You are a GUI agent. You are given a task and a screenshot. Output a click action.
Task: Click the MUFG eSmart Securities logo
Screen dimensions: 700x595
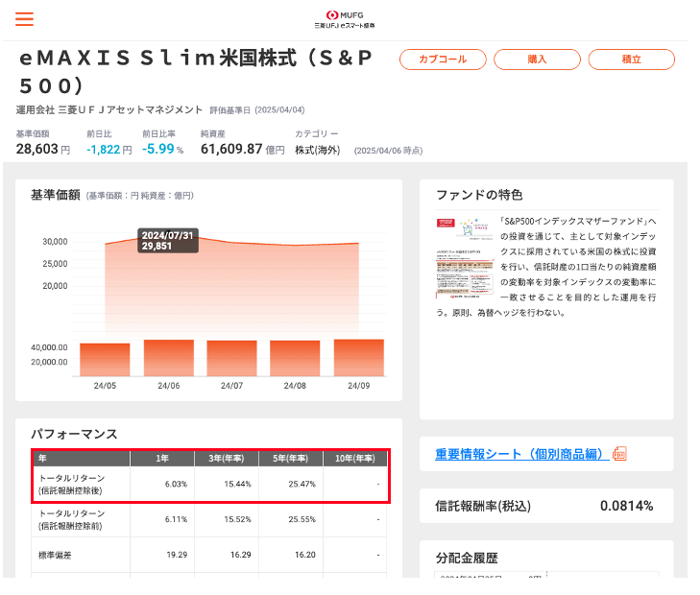350,19
